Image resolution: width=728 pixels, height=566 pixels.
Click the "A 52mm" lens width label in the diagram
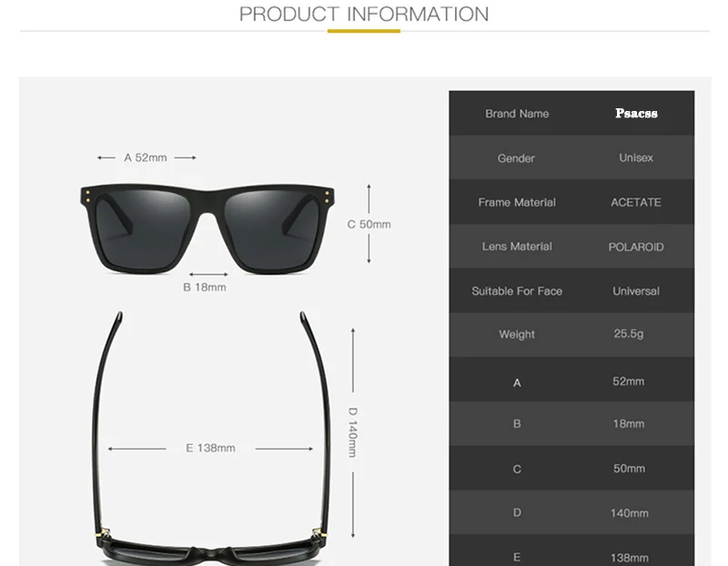[x=146, y=157]
